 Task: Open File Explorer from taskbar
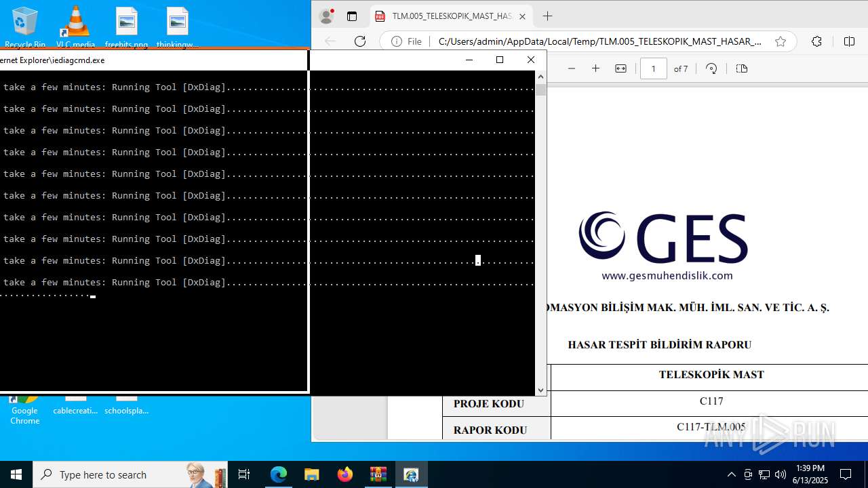pos(311,474)
